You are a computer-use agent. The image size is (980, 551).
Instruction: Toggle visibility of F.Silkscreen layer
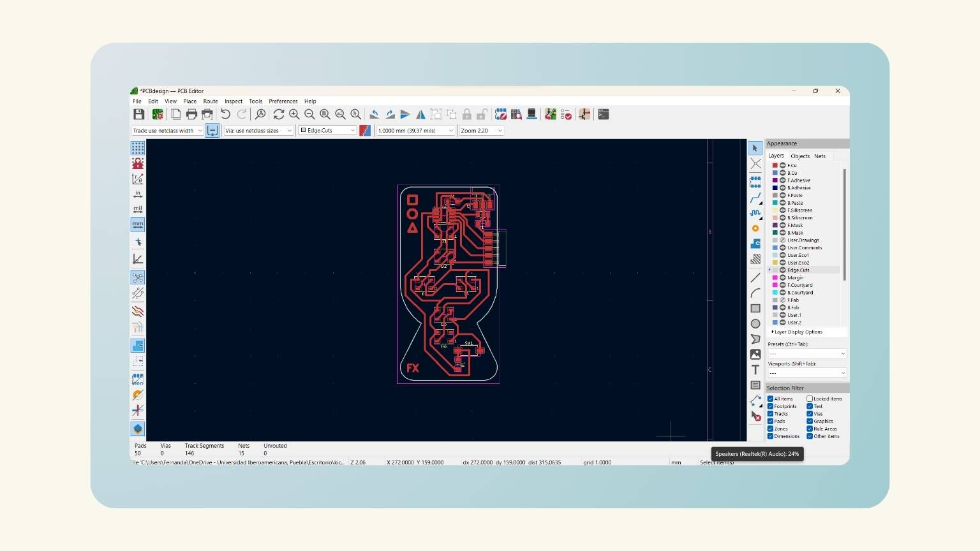point(783,210)
